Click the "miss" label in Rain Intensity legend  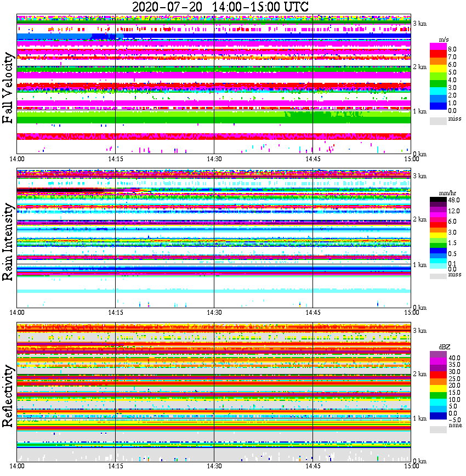tap(454, 274)
